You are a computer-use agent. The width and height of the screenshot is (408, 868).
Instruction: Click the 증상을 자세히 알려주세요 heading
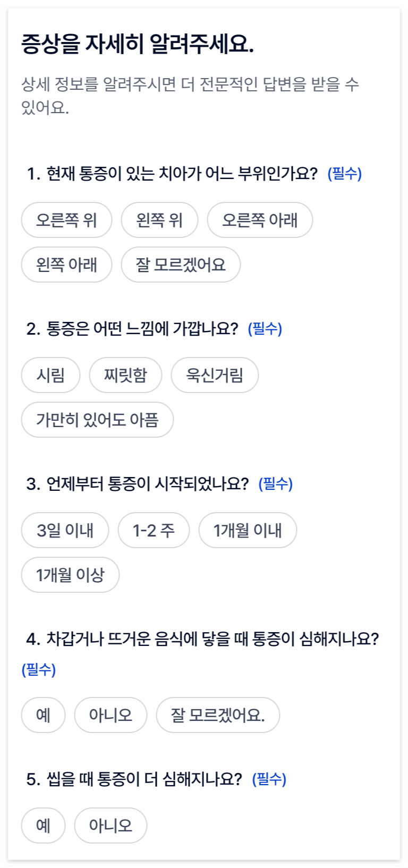coord(138,44)
